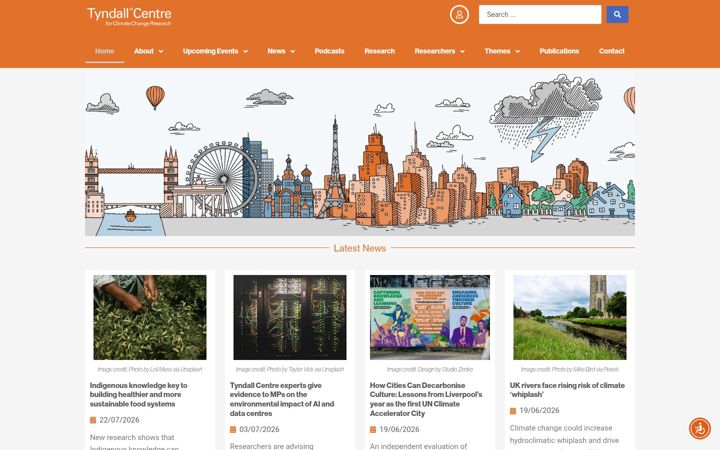Click the blue search magnifier button
Screen dimensions: 720x450
pyautogui.click(x=617, y=15)
